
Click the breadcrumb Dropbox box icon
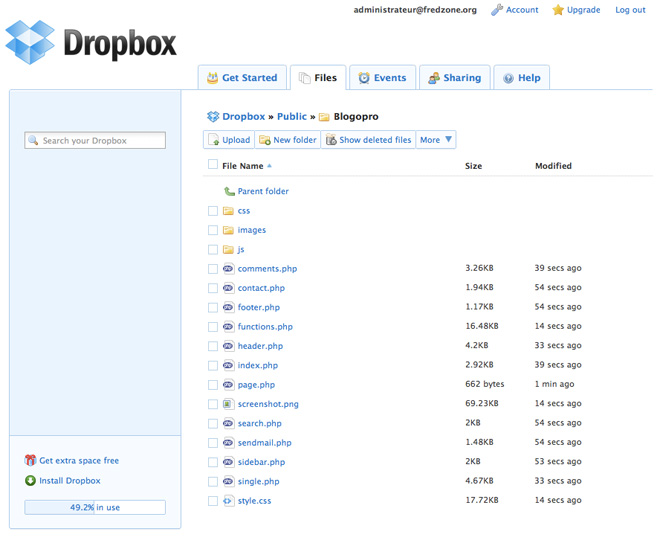pos(213,117)
